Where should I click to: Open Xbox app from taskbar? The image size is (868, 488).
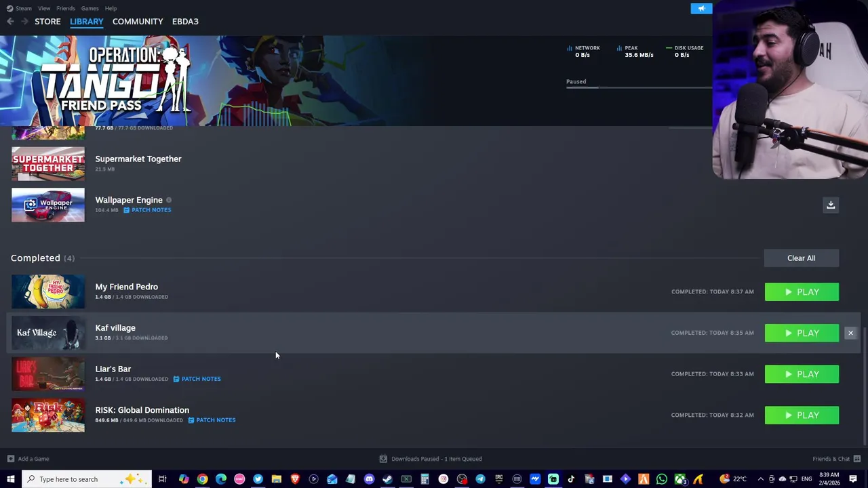[680, 479]
